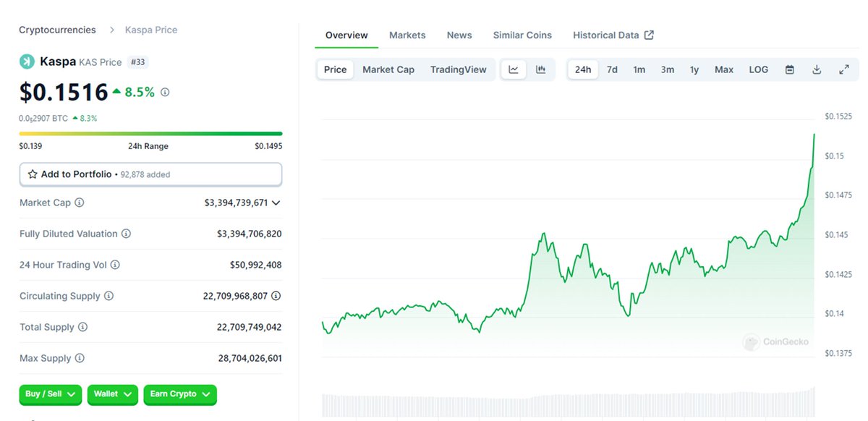Click the $0.1375 axis label
This screenshot has height=421, width=868.
(x=838, y=353)
